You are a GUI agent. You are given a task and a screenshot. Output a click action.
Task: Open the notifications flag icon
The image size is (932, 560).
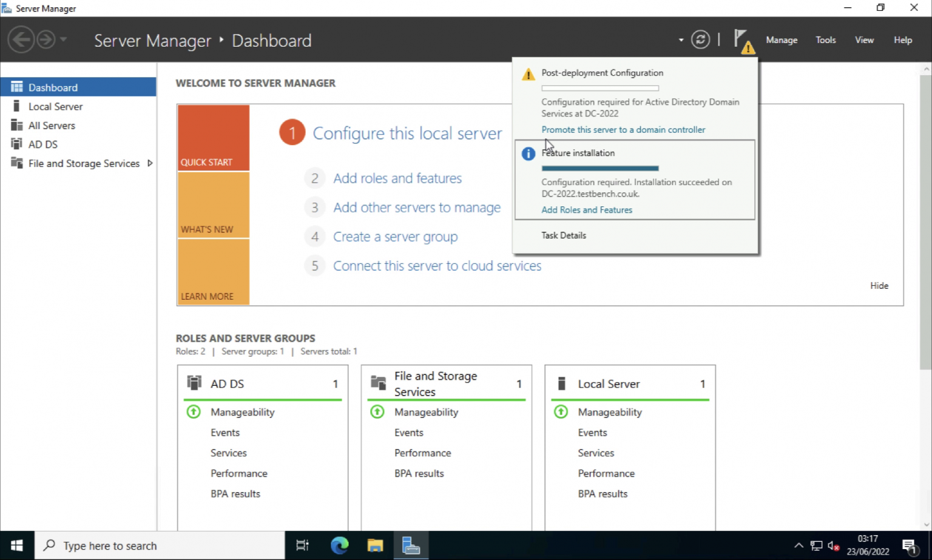[x=741, y=39]
